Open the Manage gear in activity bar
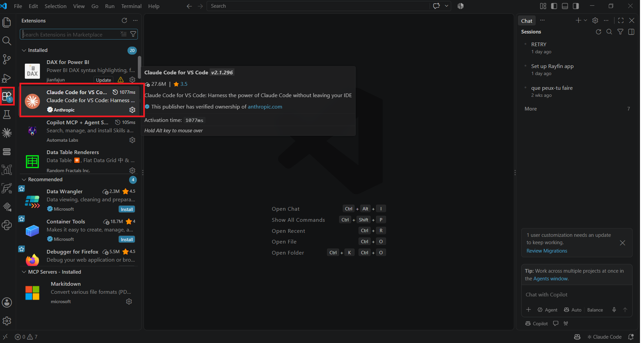This screenshot has height=343, width=644. (7, 321)
